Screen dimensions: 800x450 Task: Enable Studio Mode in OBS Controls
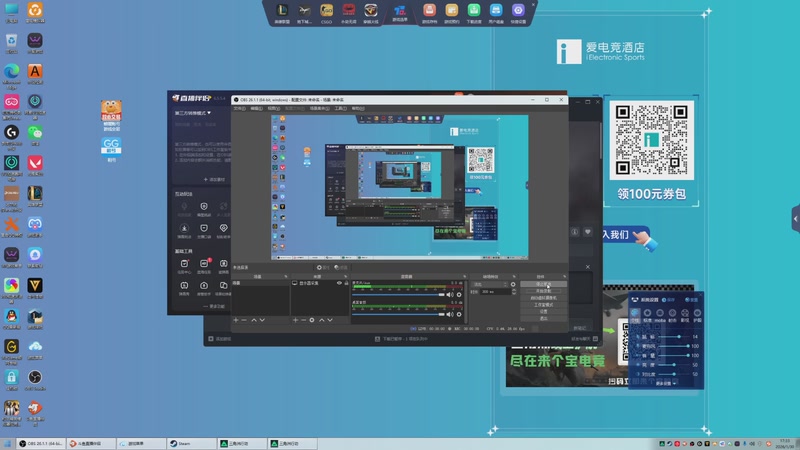[x=543, y=305]
